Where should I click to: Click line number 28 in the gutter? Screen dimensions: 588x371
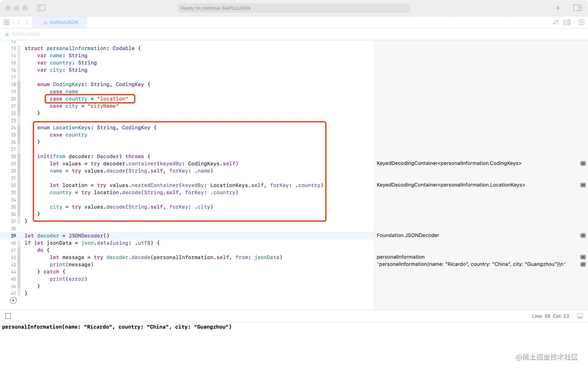(13, 157)
